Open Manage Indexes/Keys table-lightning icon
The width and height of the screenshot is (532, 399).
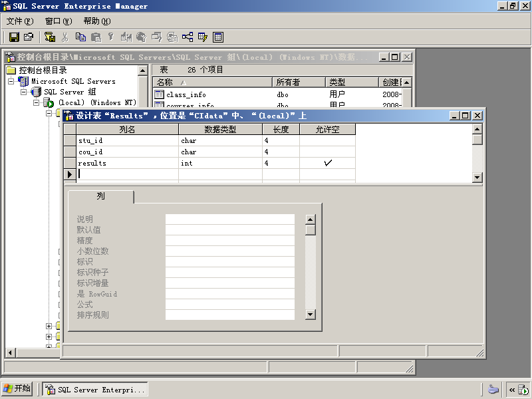[x=203, y=37]
